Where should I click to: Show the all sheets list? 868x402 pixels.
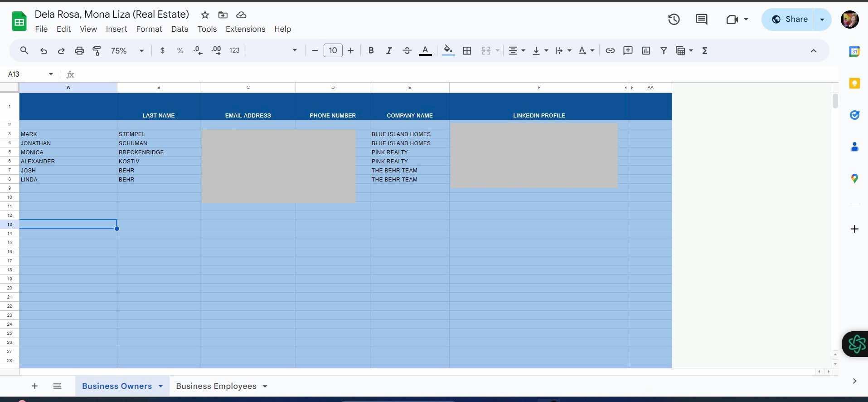coord(57,386)
